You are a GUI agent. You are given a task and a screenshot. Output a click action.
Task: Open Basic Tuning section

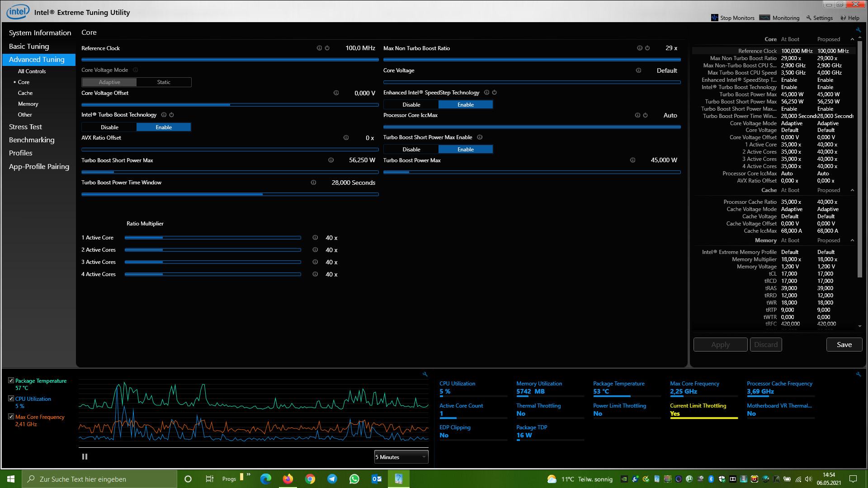[29, 46]
